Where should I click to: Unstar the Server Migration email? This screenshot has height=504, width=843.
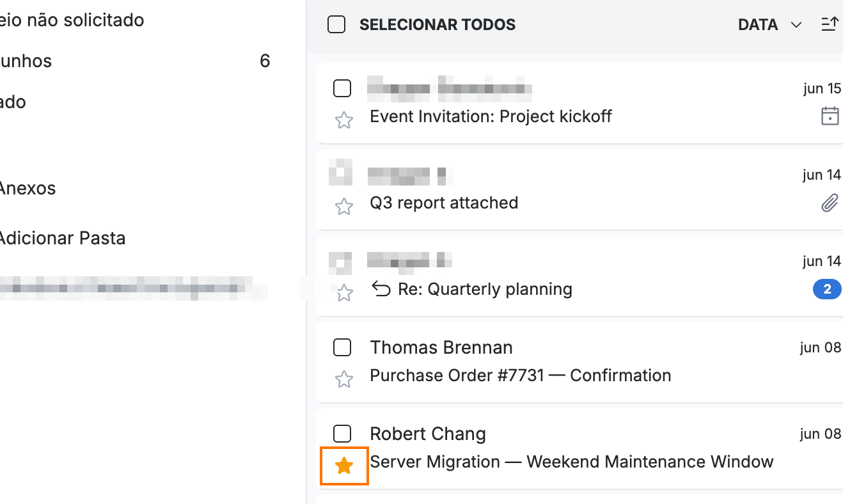(344, 466)
